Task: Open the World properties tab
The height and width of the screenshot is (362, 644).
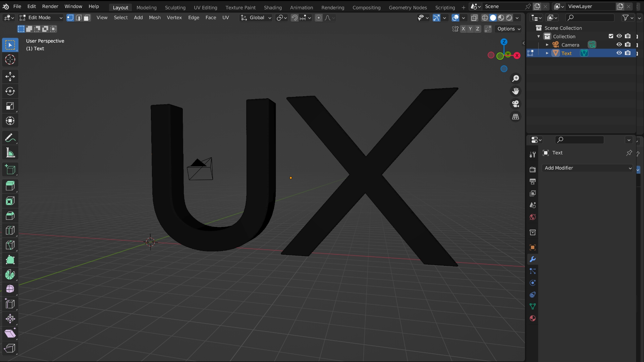Action: click(x=533, y=217)
